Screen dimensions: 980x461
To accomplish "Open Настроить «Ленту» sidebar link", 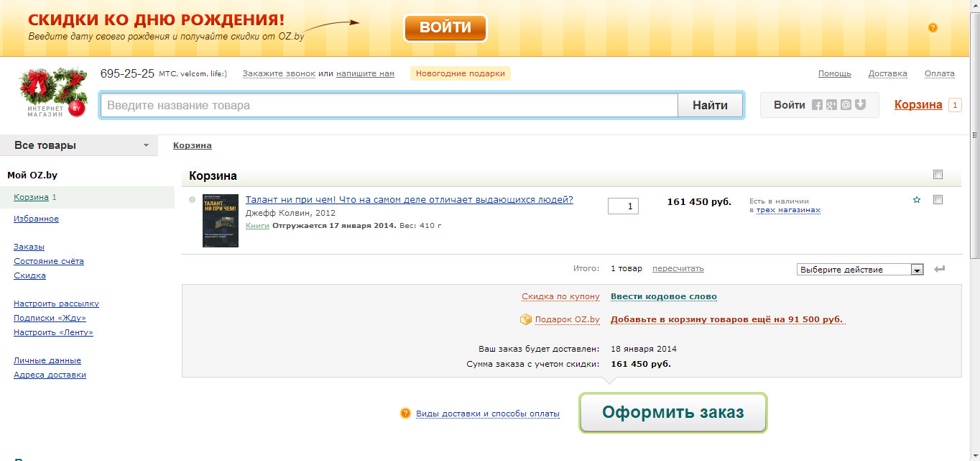I will [x=53, y=332].
